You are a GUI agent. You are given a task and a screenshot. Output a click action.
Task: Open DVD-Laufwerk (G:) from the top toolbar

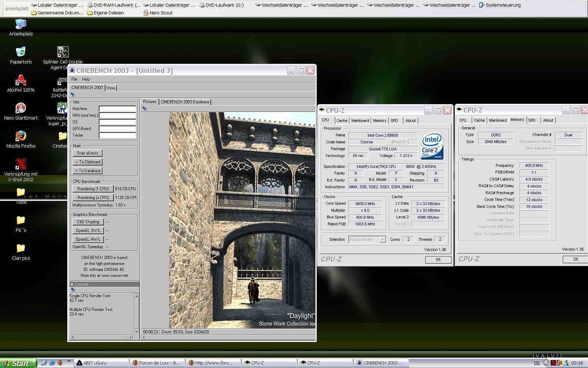click(x=222, y=5)
